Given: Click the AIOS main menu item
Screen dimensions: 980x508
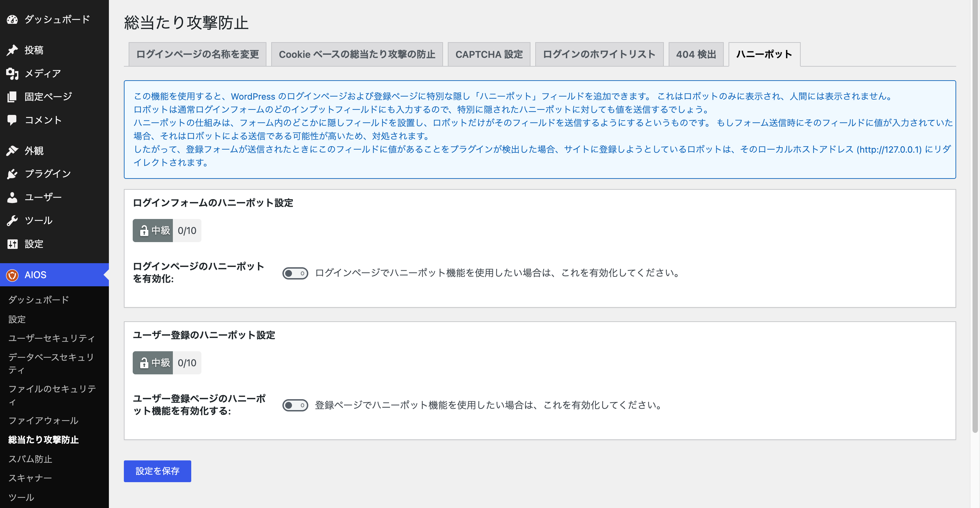Looking at the screenshot, I should pos(54,275).
